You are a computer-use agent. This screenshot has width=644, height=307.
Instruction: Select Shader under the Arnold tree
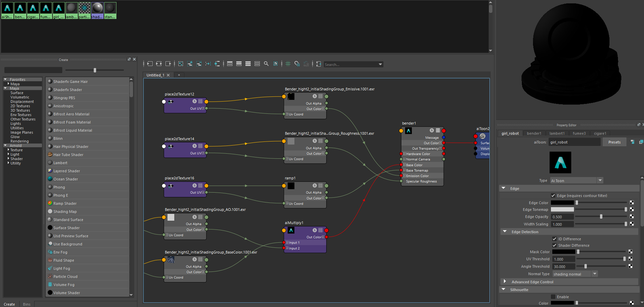coord(17,159)
